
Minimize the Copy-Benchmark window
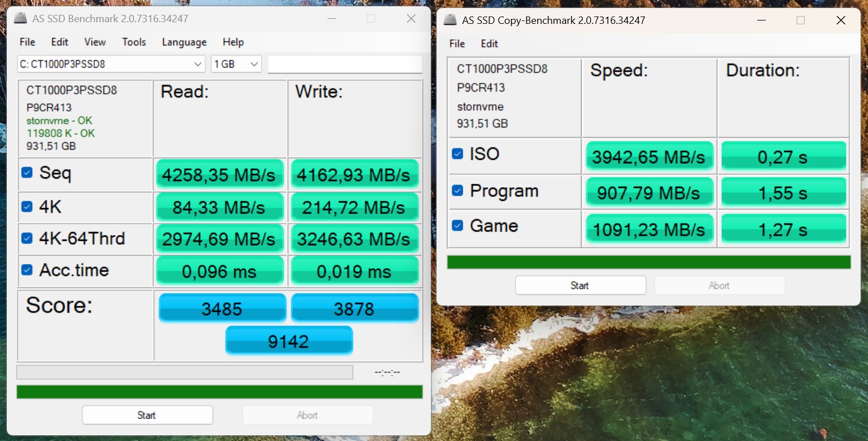coord(761,20)
